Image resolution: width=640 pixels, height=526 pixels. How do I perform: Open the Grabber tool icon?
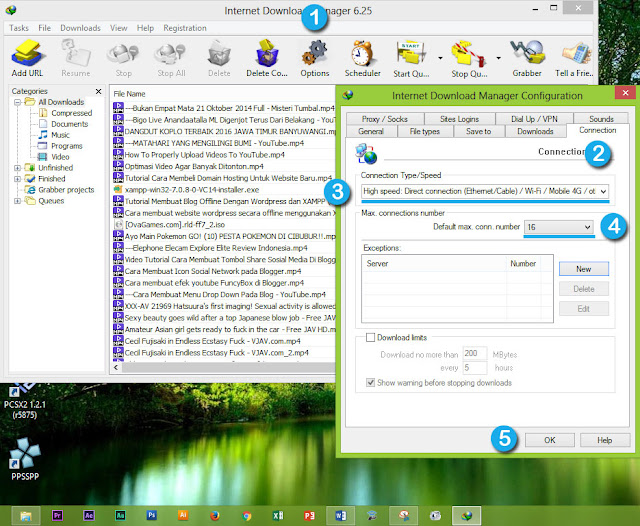[x=527, y=58]
